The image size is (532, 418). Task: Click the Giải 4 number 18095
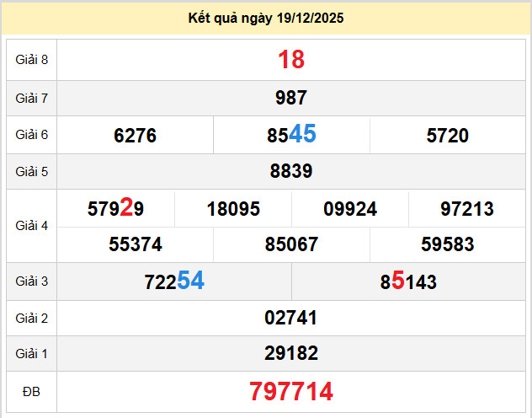coord(233,209)
